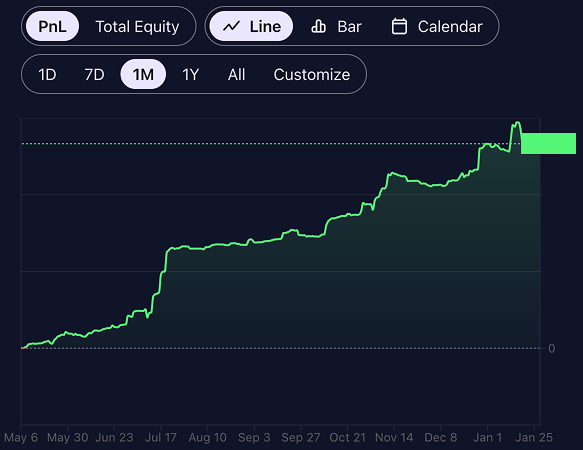
Task: Select the 1M time range
Action: (x=143, y=74)
